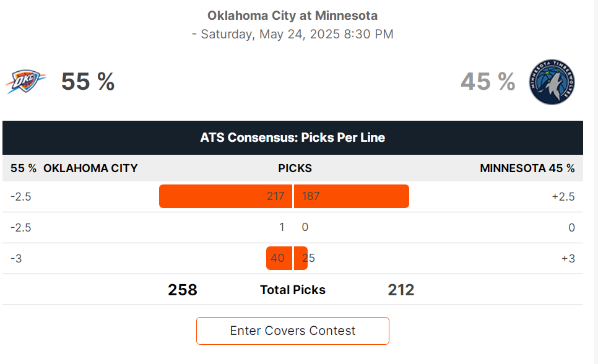The width and height of the screenshot is (598, 364).
Task: Click the ATS Consensus: Picks Per Line header
Action: [293, 138]
